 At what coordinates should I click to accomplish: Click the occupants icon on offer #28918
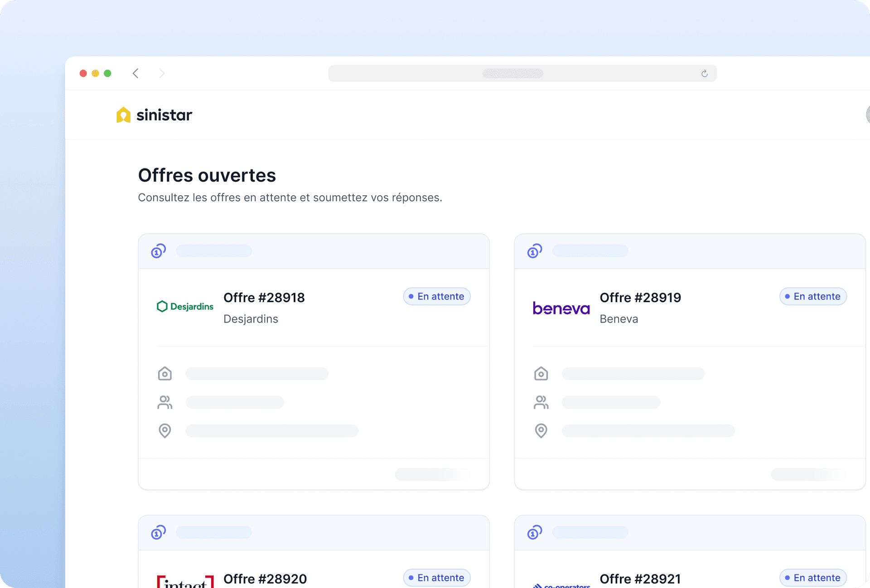(x=165, y=402)
